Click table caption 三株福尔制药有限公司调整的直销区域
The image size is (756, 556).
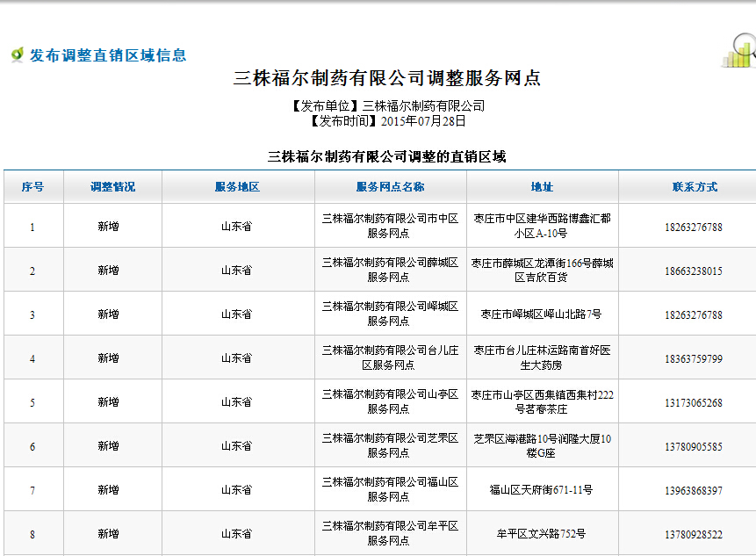(x=386, y=156)
